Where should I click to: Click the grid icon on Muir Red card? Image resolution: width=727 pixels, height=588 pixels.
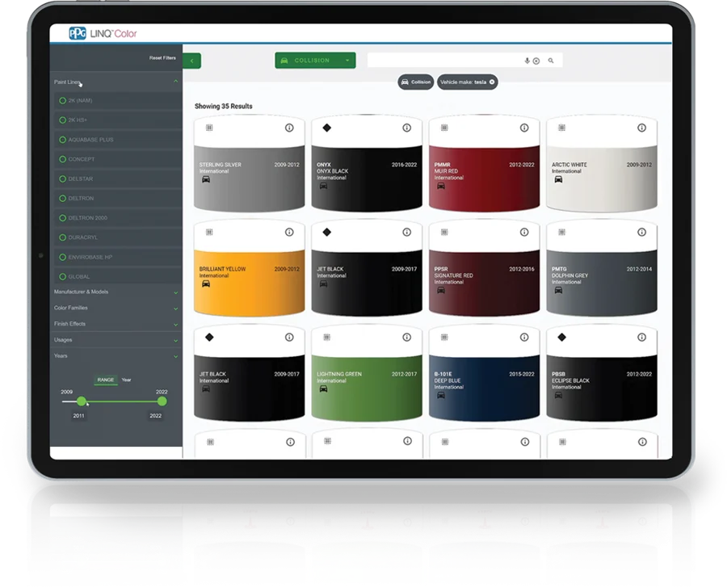(444, 128)
